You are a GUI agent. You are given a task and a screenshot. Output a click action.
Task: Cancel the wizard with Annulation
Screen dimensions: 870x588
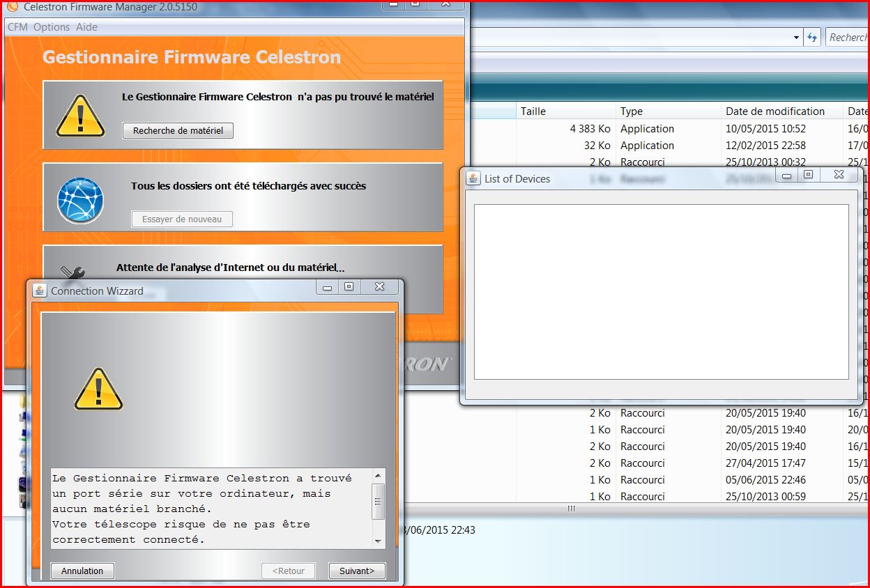82,571
